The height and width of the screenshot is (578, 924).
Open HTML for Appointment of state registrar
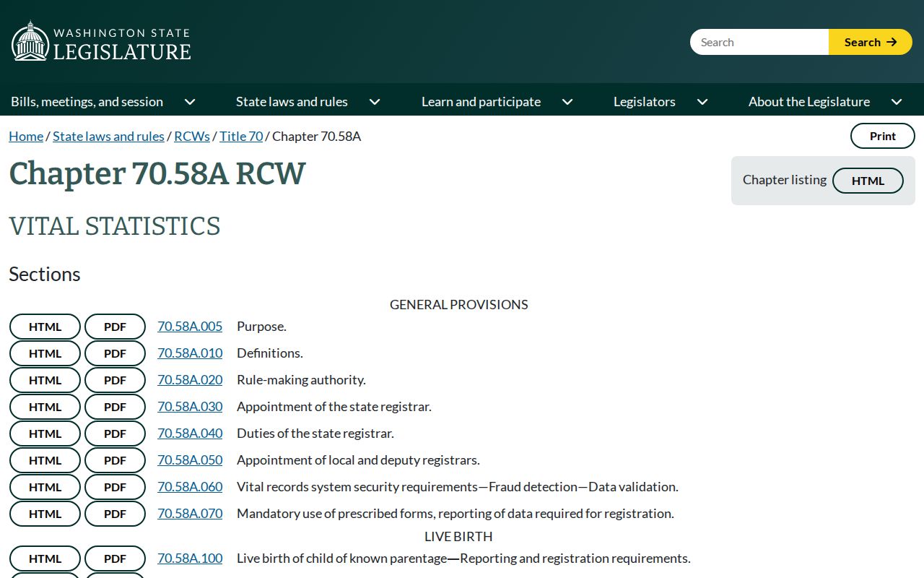point(45,407)
